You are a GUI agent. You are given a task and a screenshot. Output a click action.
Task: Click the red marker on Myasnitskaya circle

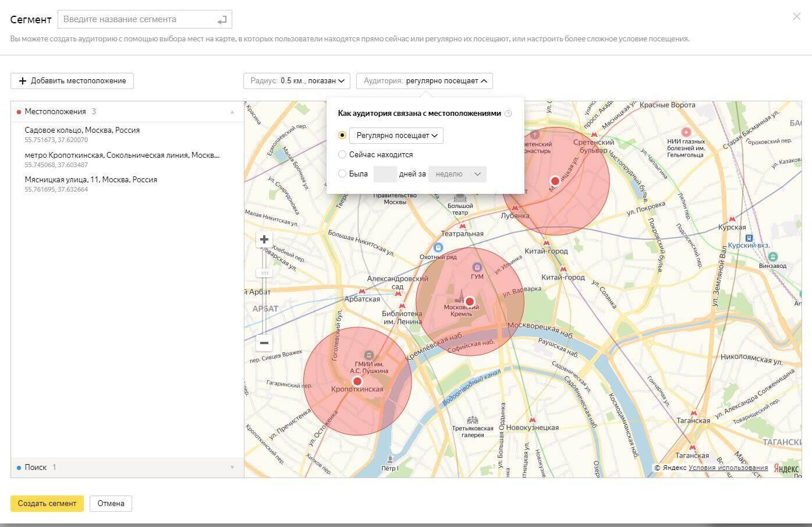(555, 181)
